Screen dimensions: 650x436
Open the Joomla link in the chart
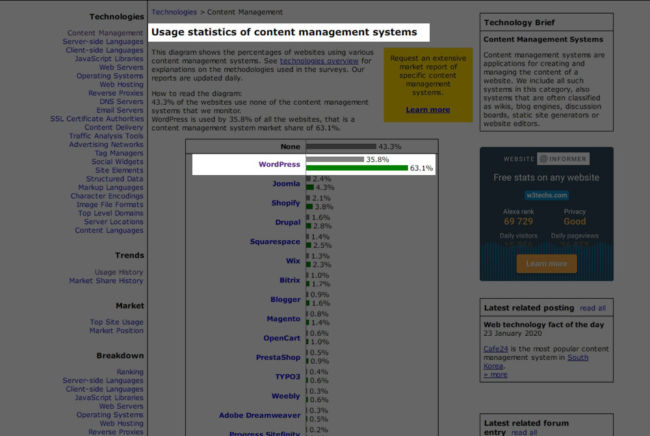point(286,184)
